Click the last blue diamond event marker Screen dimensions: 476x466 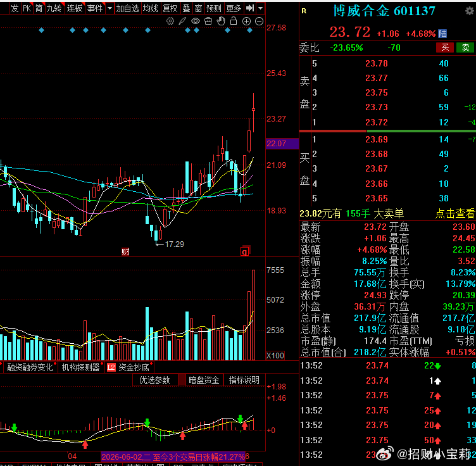[249, 30]
